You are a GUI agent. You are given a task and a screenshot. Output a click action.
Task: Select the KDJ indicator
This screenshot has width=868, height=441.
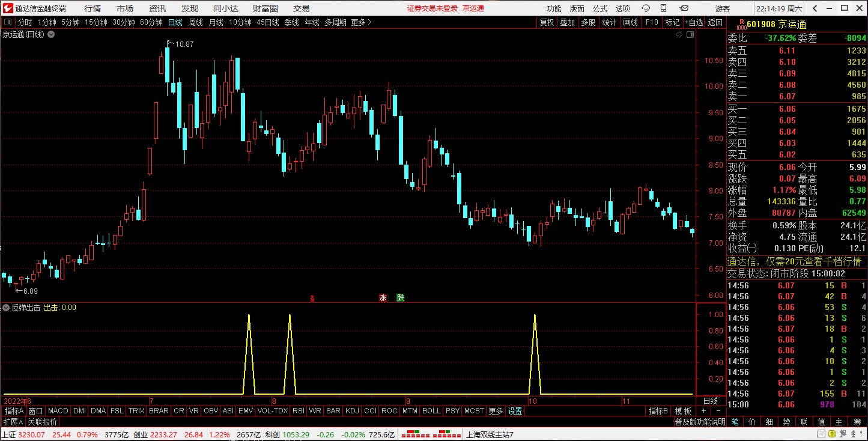pos(353,411)
